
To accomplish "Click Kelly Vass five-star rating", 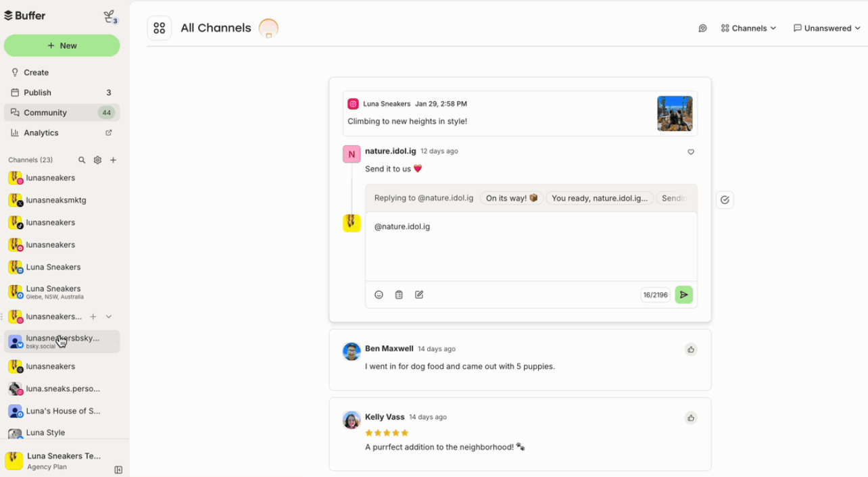I will click(x=387, y=432).
